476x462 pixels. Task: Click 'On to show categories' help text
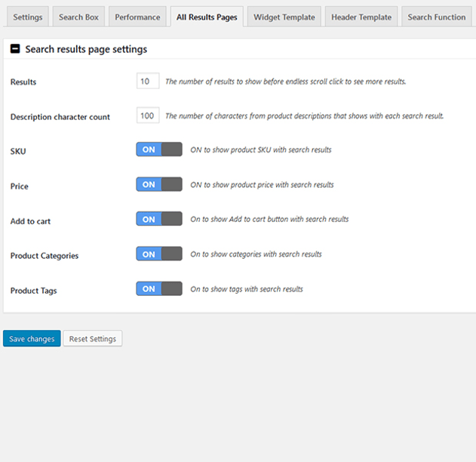[256, 254]
